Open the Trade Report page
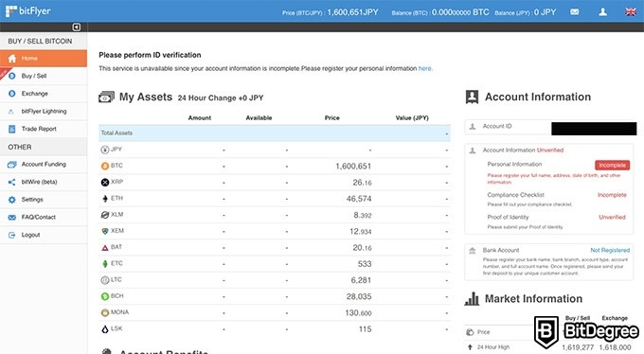 (44, 129)
